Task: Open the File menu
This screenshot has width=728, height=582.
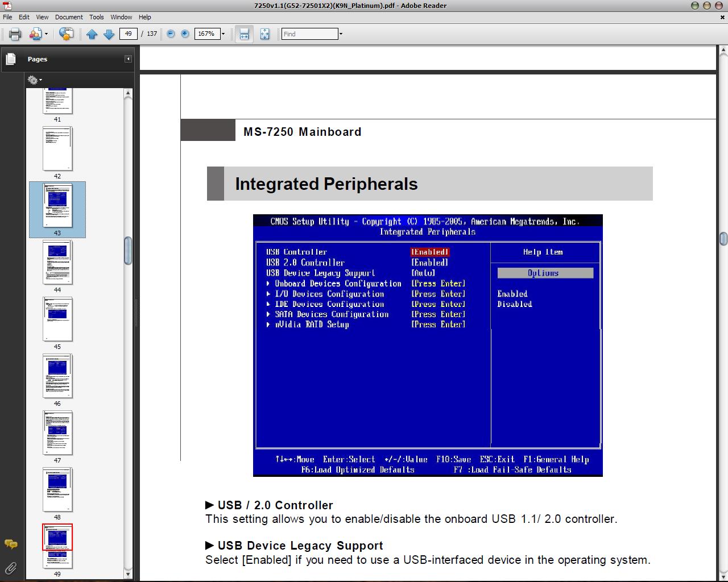Action: [7, 17]
